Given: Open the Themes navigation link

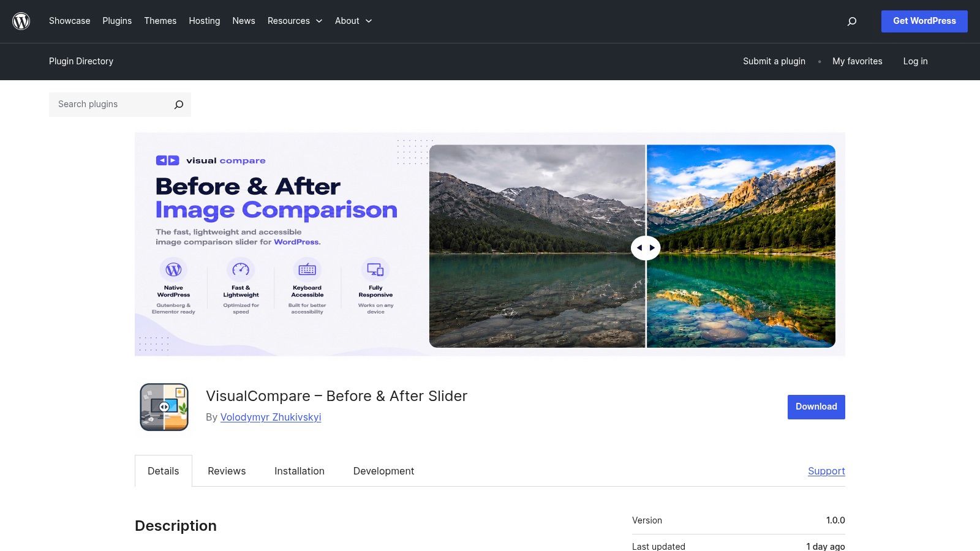Looking at the screenshot, I should [160, 21].
